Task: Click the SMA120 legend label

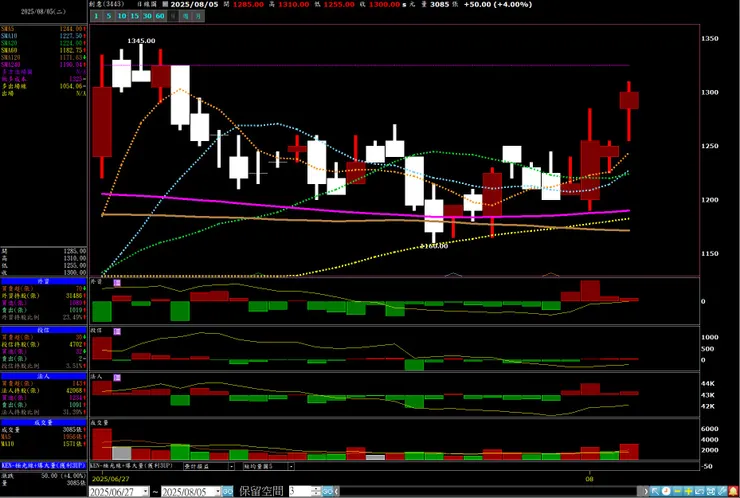Action: click(x=10, y=57)
